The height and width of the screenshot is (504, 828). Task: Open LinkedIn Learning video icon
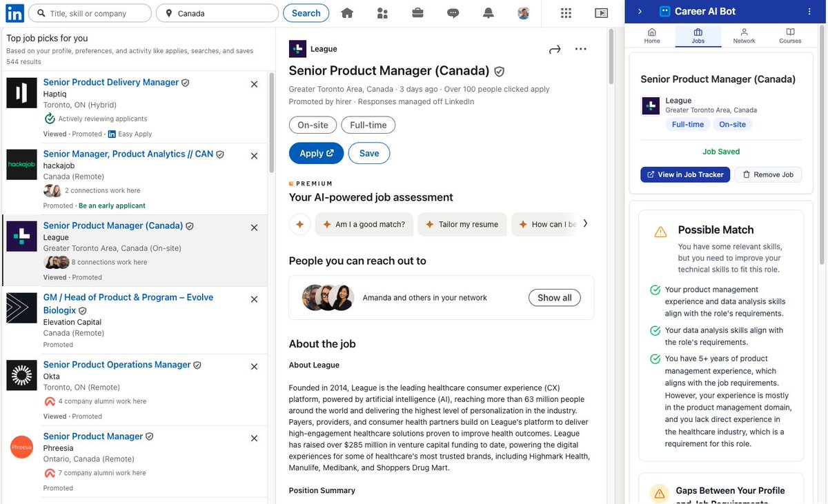(x=601, y=13)
